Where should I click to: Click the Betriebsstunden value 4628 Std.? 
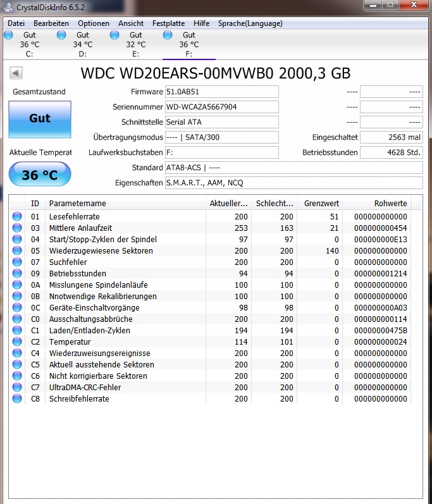[x=391, y=152]
